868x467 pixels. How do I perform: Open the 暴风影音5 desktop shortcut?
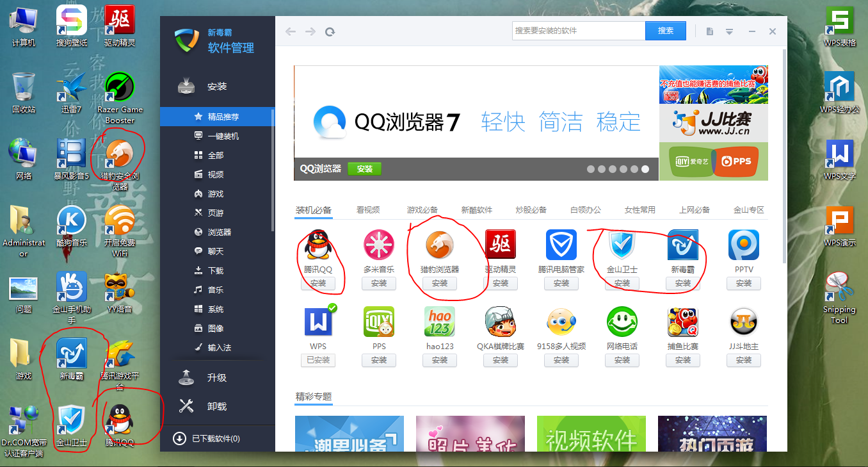click(x=72, y=158)
